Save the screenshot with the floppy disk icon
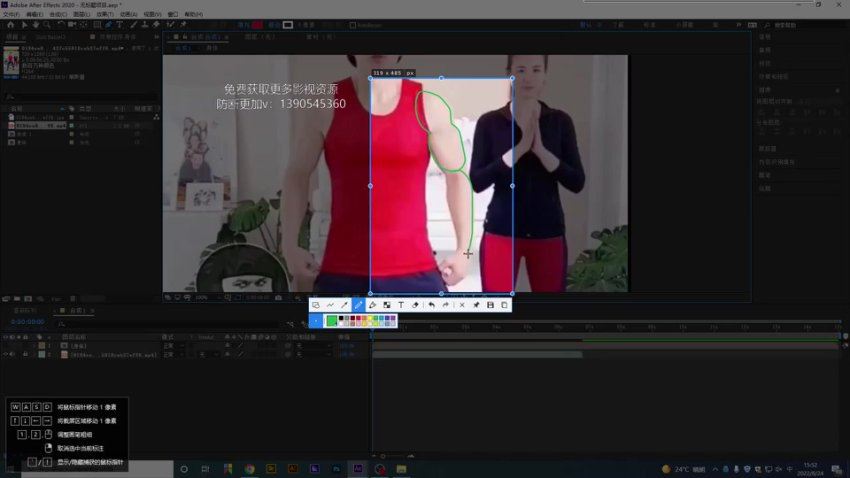 pos(490,305)
